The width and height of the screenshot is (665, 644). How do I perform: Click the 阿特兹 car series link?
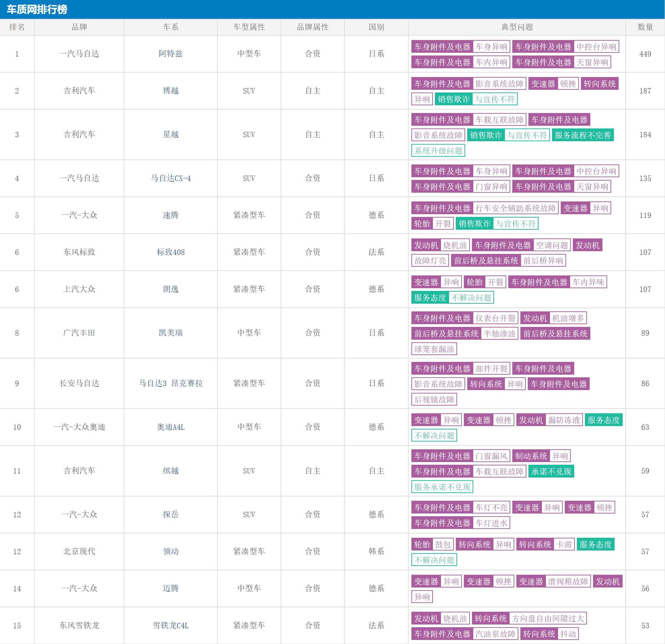click(170, 53)
